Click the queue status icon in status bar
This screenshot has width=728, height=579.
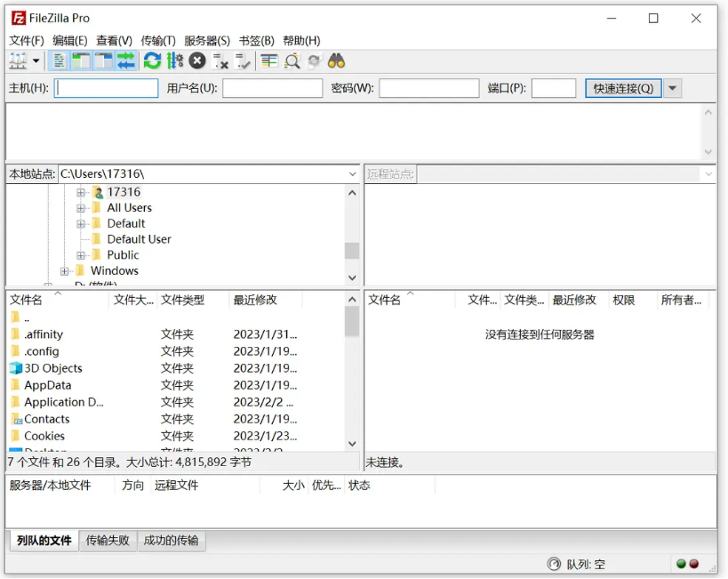coord(554,564)
